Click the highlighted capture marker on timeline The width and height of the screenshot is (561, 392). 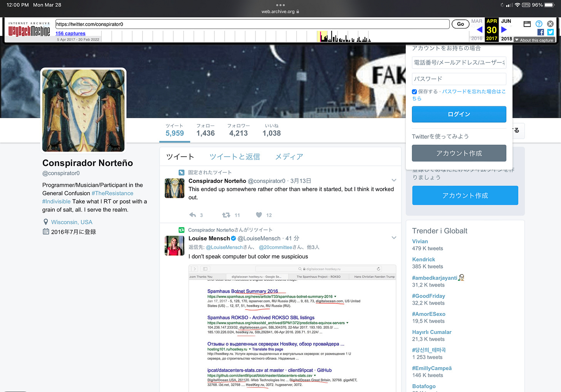322,37
